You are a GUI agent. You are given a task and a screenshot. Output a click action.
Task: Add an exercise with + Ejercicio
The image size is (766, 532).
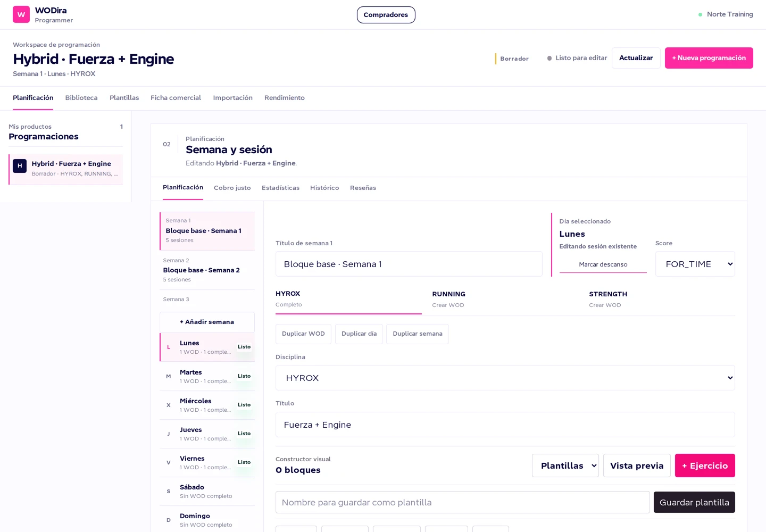705,465
